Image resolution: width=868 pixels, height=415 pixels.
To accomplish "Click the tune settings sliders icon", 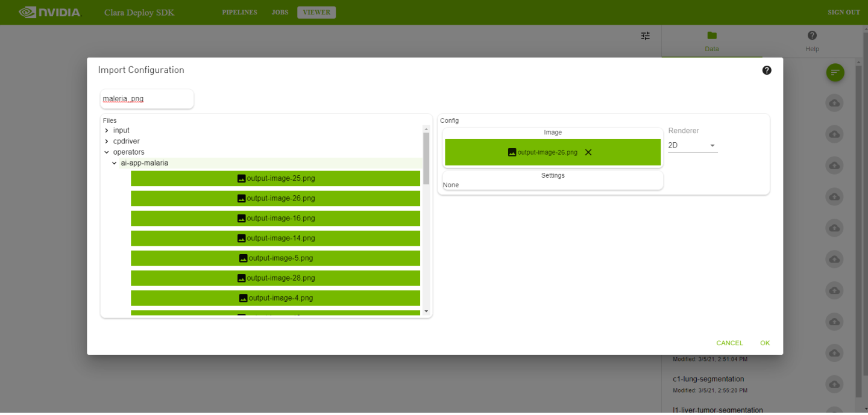I will pyautogui.click(x=645, y=36).
